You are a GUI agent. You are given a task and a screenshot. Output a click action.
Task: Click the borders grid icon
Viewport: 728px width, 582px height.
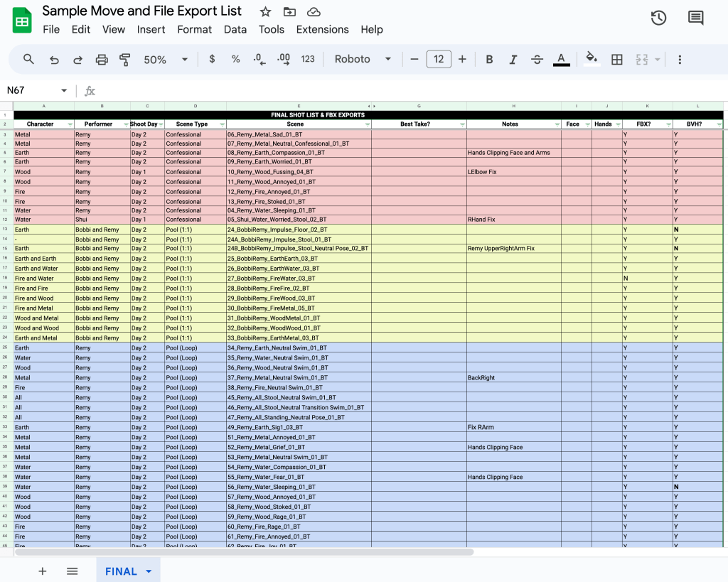(x=617, y=60)
